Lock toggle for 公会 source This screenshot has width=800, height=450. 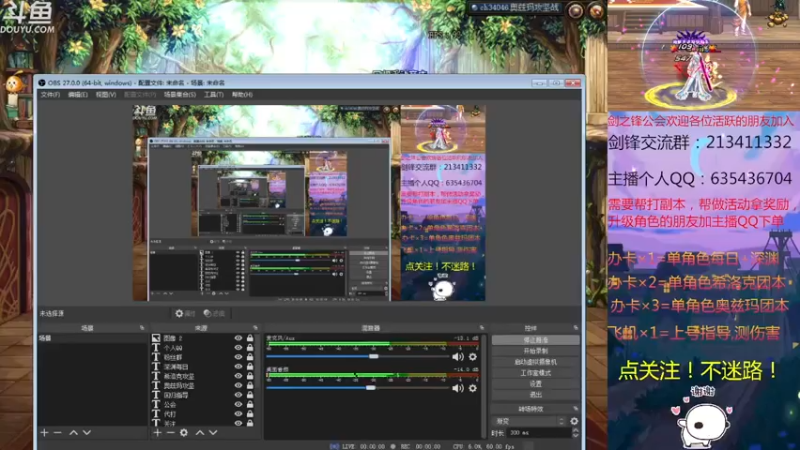point(250,404)
